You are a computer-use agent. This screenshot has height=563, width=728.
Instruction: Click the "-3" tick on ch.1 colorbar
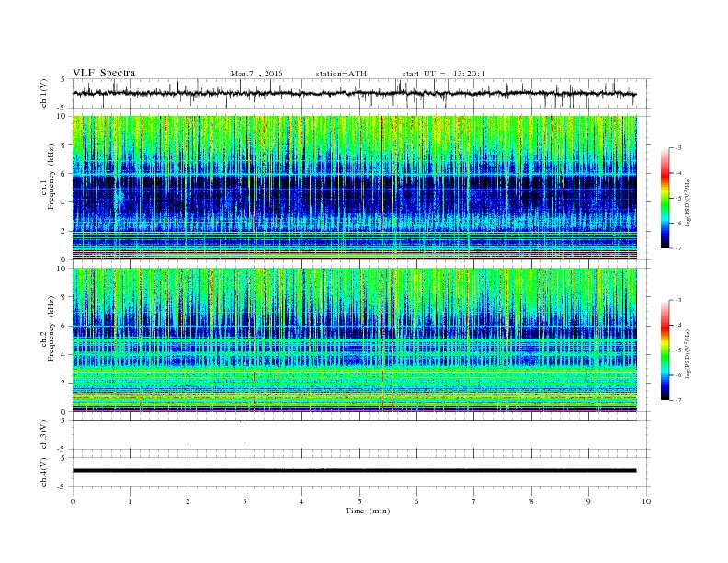[x=677, y=148]
